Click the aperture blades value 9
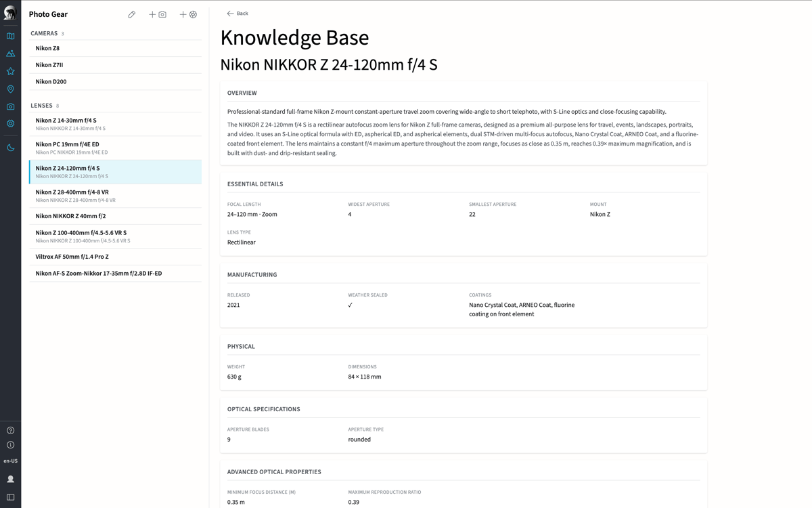The image size is (812, 508). tap(229, 440)
